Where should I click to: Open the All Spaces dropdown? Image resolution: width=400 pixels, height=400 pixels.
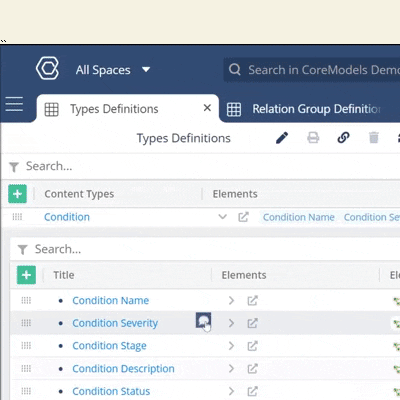point(113,70)
